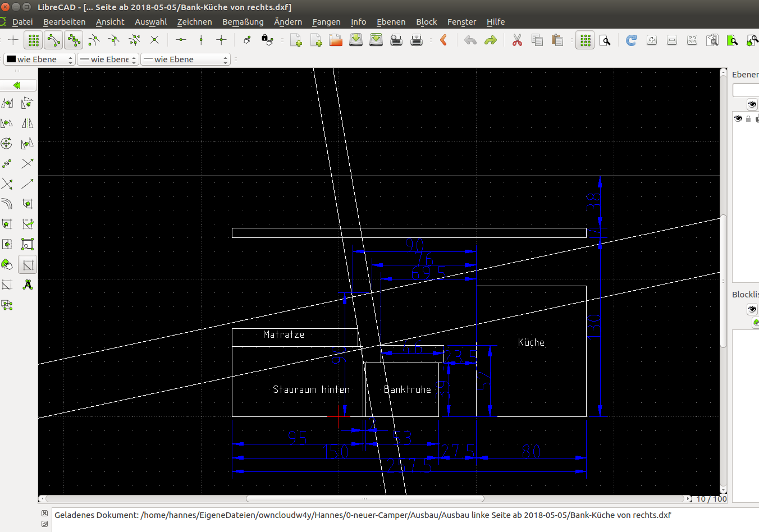The image size is (759, 532).
Task: Activate Auto Zoom in the toolbar
Action: pos(692,40)
